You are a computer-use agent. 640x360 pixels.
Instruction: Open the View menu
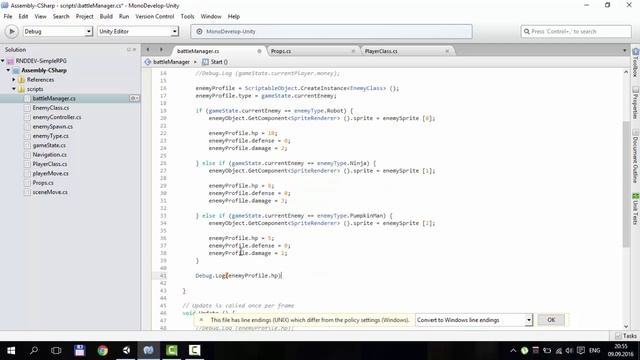tap(40, 16)
